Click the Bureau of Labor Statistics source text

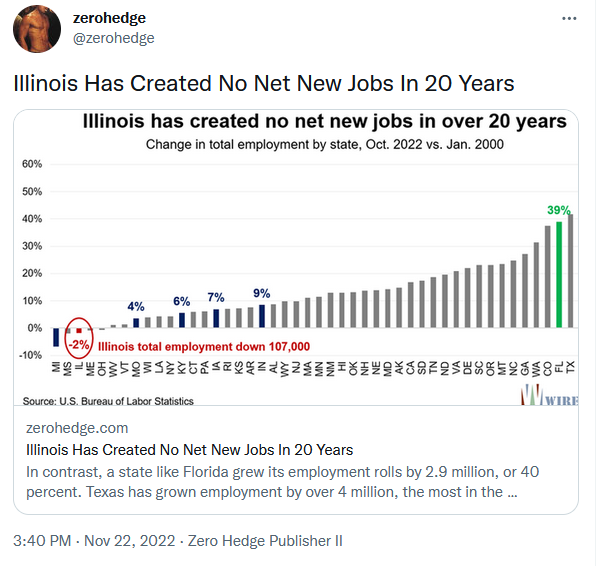coord(109,401)
